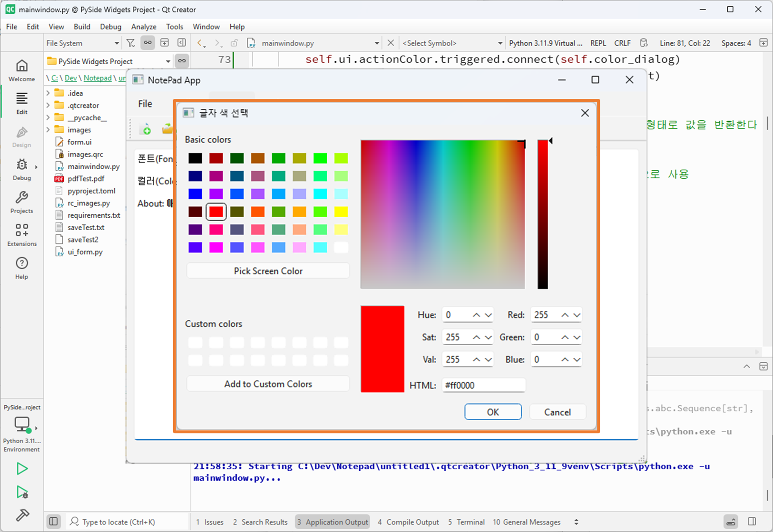
Task: Click the new file icon in NotePad toolbar
Action: click(146, 129)
